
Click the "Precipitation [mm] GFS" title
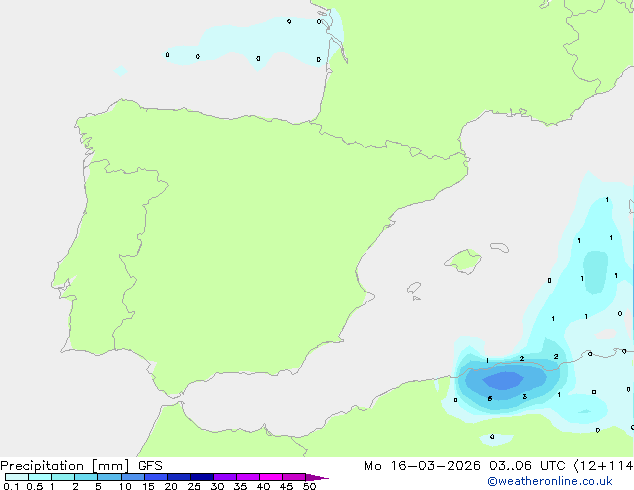[x=81, y=466]
